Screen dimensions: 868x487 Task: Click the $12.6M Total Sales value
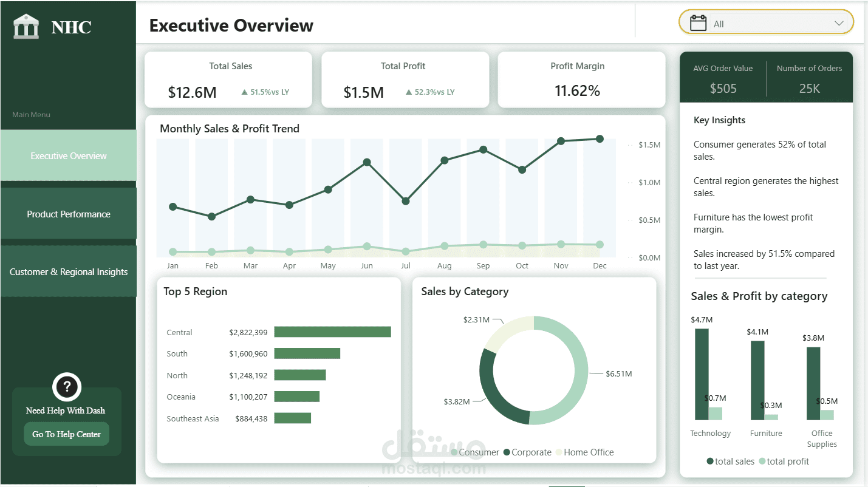coord(192,92)
